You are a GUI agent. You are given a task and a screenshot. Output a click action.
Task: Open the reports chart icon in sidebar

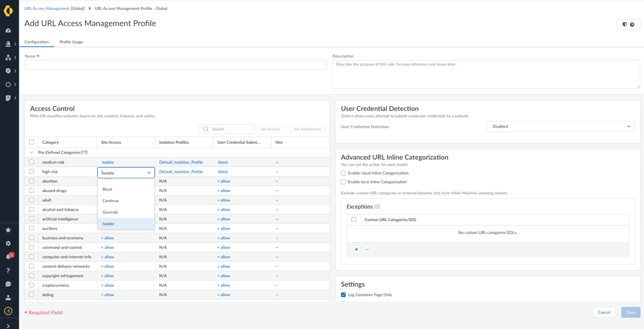click(x=8, y=98)
